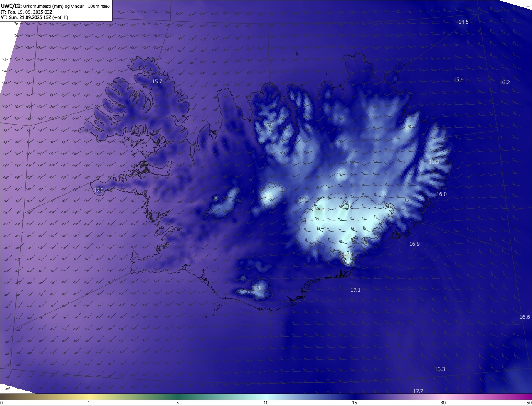Select the 17.0 value label
532x406 pixels.
99,190
